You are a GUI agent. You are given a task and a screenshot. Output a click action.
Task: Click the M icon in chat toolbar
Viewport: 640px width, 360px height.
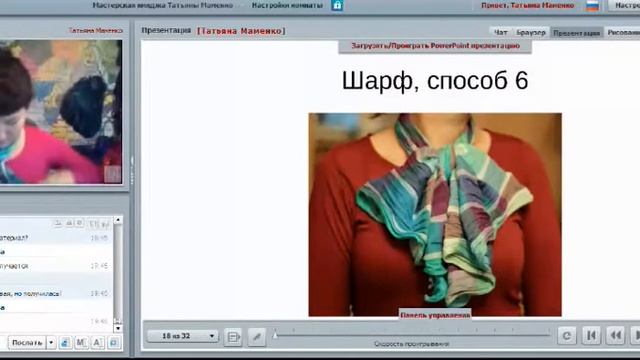coord(81,343)
